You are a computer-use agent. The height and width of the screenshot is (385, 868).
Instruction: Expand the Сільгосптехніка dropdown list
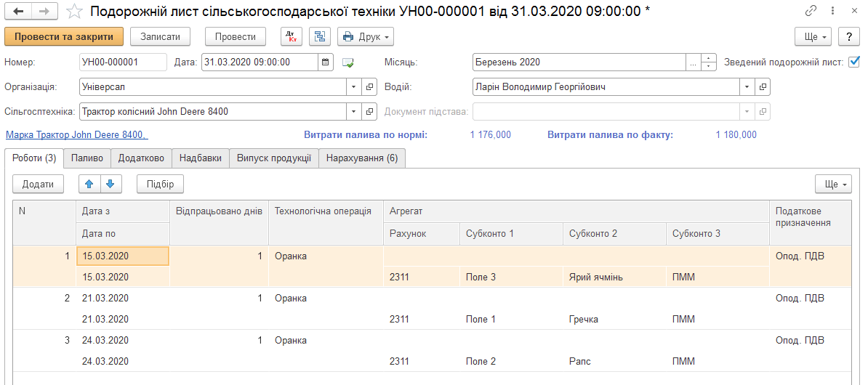point(354,111)
